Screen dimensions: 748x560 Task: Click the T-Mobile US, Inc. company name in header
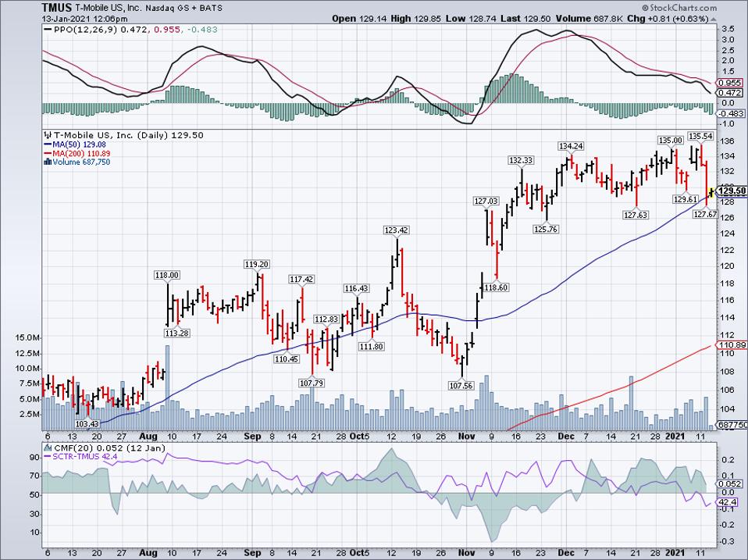[x=107, y=8]
